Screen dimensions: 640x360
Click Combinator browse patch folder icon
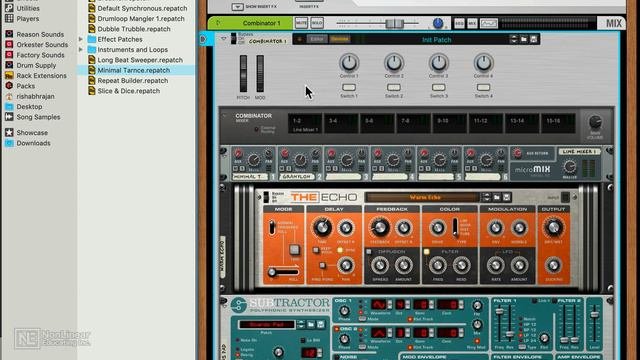click(524, 39)
